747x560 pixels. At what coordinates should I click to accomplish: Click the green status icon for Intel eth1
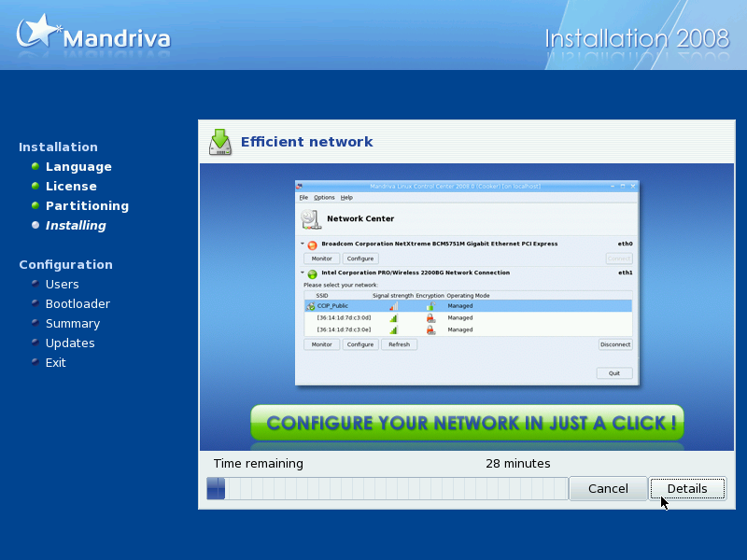pos(313,274)
